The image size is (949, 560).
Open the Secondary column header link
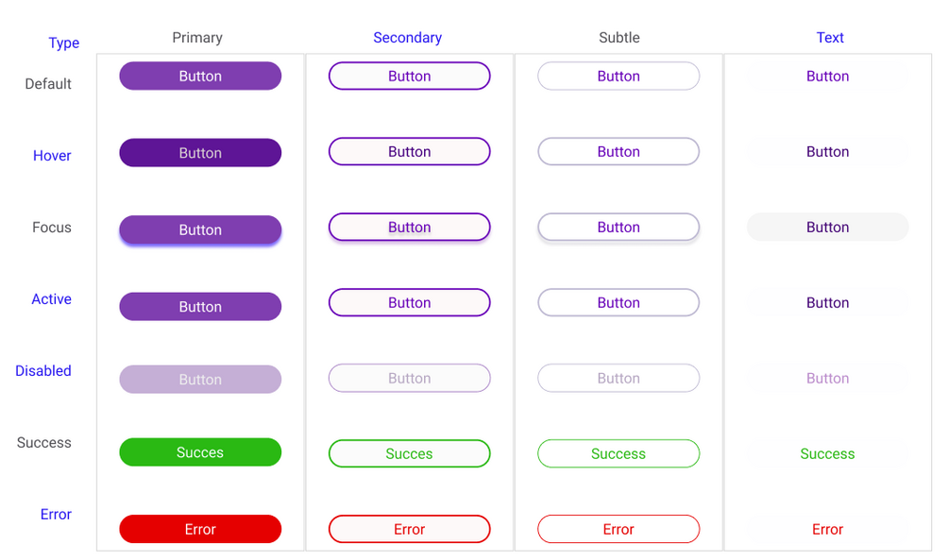click(x=407, y=38)
